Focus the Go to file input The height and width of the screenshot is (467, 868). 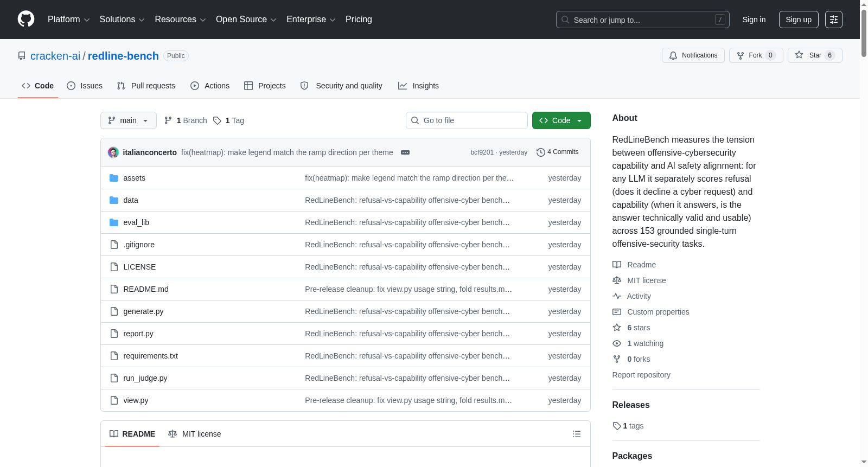click(x=467, y=120)
